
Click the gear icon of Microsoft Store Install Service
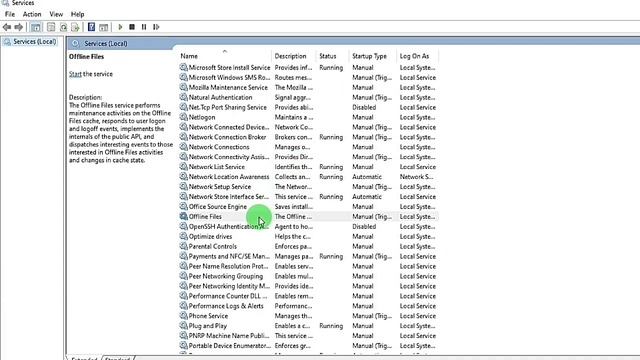point(184,67)
